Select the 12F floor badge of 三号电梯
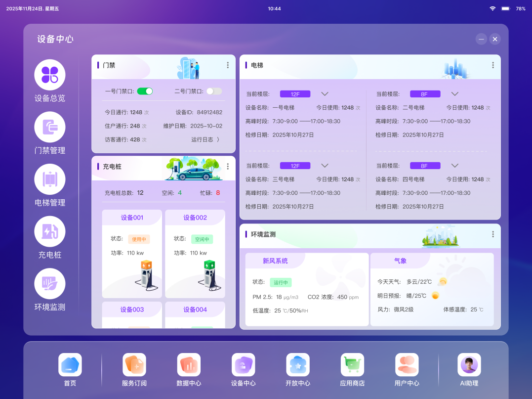 coord(295,166)
